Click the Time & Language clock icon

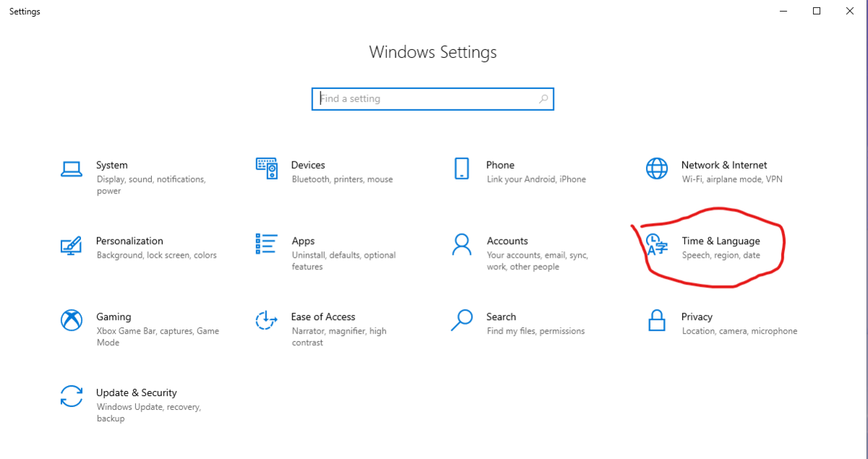click(657, 245)
